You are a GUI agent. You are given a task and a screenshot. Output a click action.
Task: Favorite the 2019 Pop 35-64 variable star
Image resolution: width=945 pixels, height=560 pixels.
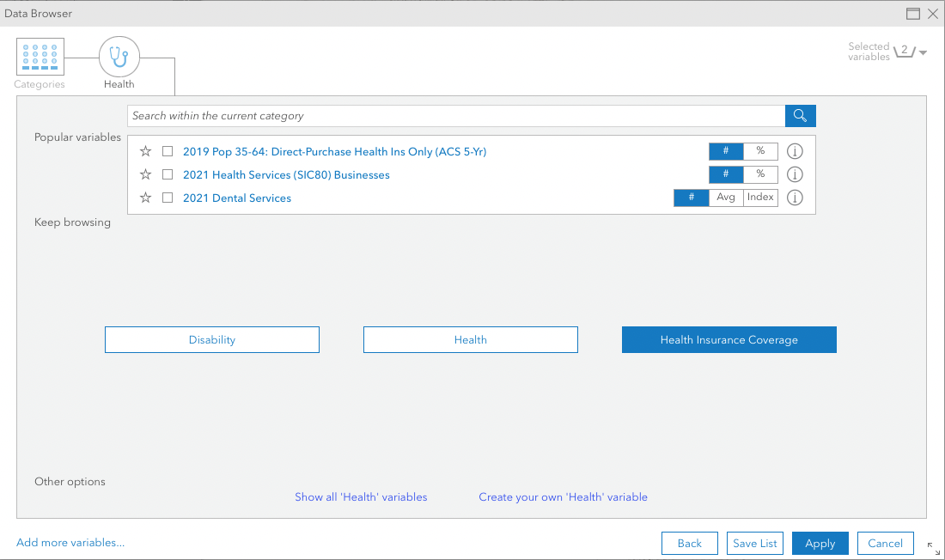coord(145,151)
